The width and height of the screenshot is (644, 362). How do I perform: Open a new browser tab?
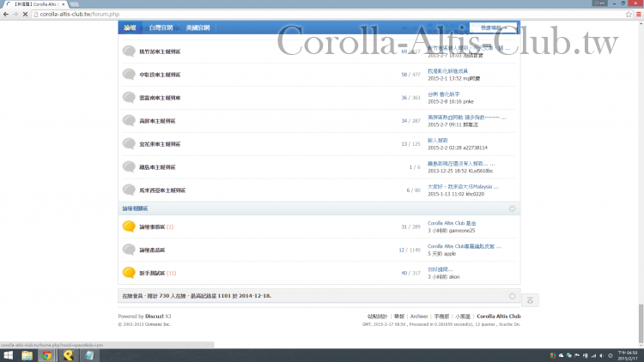75,4
